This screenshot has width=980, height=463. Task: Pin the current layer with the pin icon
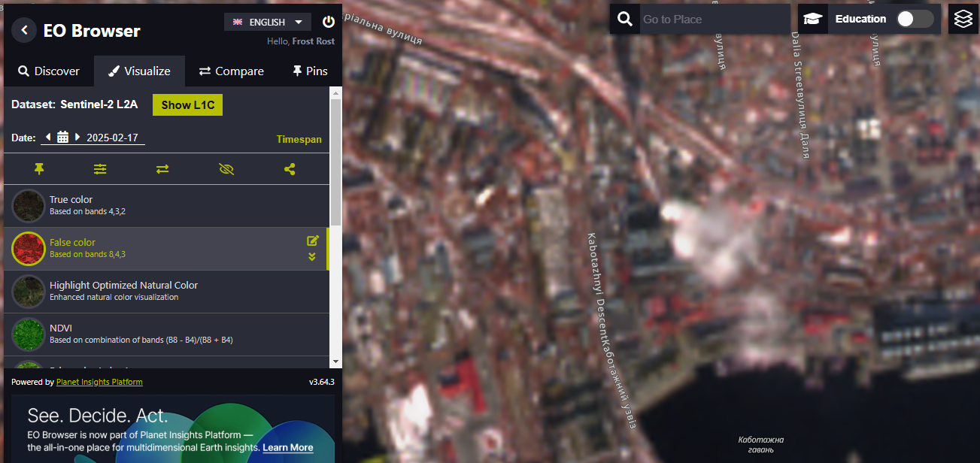pyautogui.click(x=39, y=169)
